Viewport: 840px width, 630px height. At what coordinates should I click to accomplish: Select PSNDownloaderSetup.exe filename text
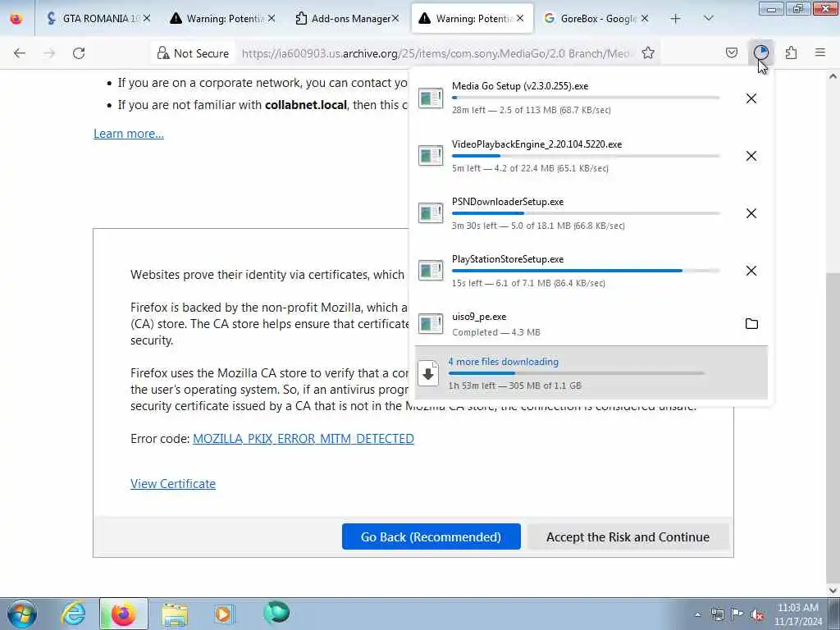pyautogui.click(x=508, y=202)
